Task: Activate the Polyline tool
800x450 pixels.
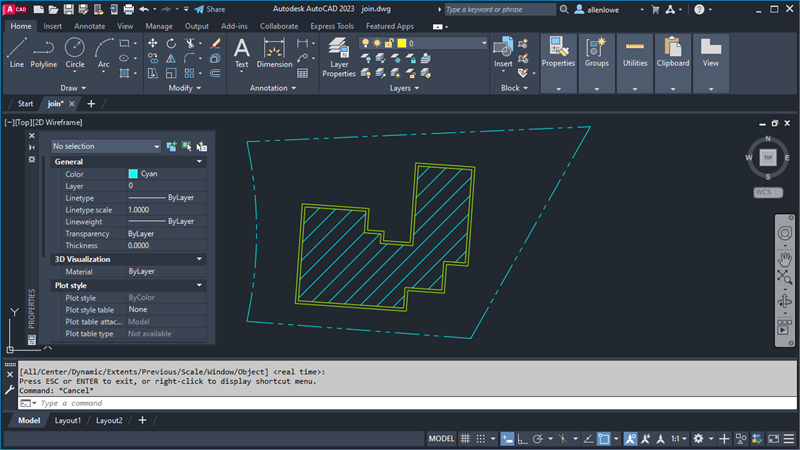Action: [x=43, y=53]
